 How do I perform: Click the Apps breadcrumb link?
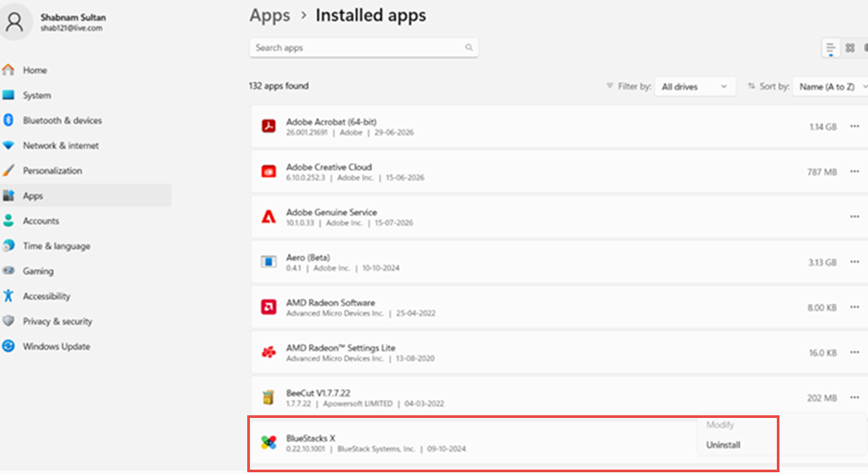pyautogui.click(x=269, y=16)
